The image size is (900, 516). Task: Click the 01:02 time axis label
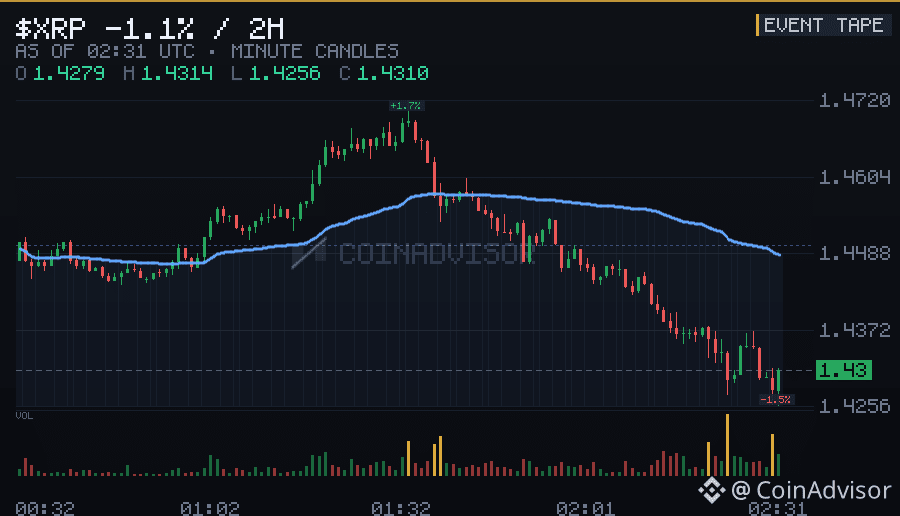(210, 509)
